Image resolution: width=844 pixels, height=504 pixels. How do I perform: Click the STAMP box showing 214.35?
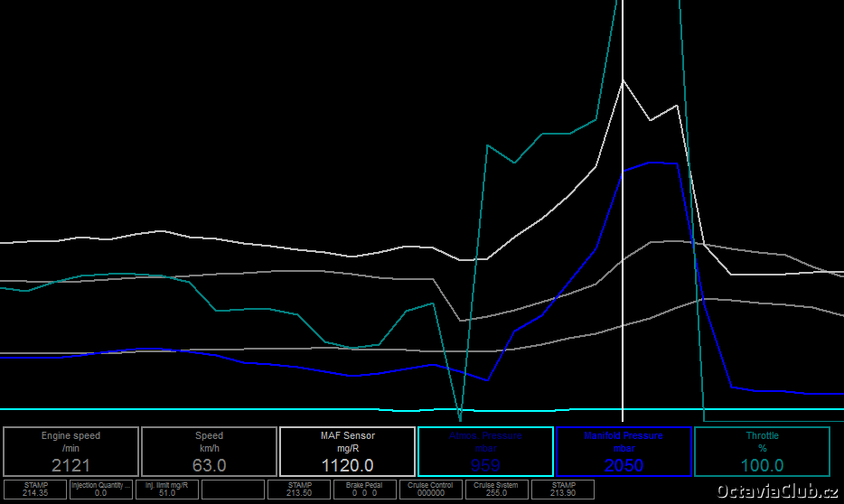35,490
